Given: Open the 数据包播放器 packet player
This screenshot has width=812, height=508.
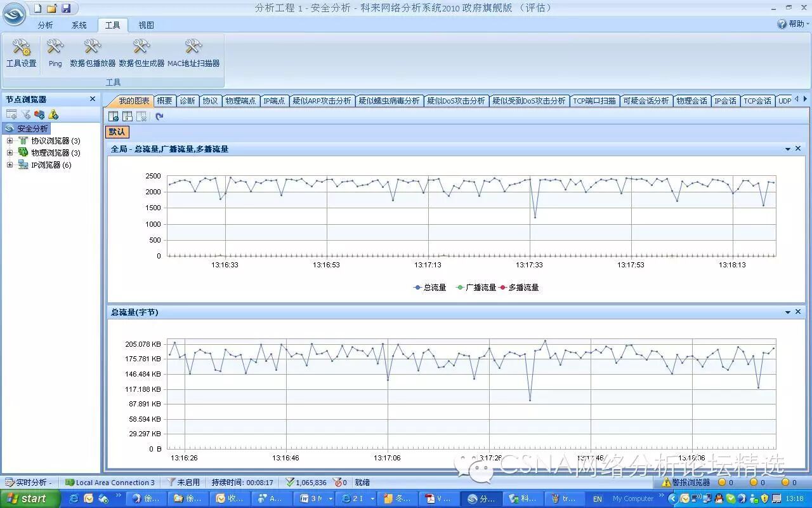Looking at the screenshot, I should coord(93,53).
